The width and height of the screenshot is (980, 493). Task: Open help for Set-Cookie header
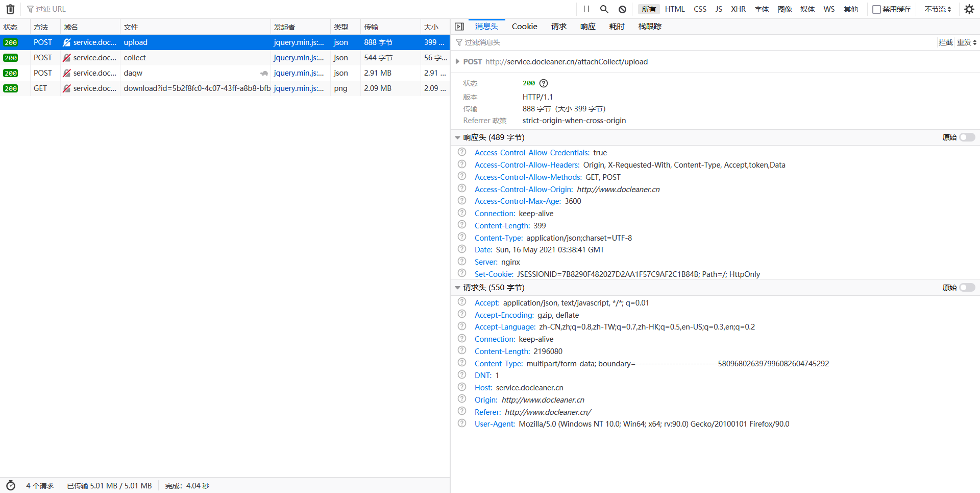coord(462,273)
